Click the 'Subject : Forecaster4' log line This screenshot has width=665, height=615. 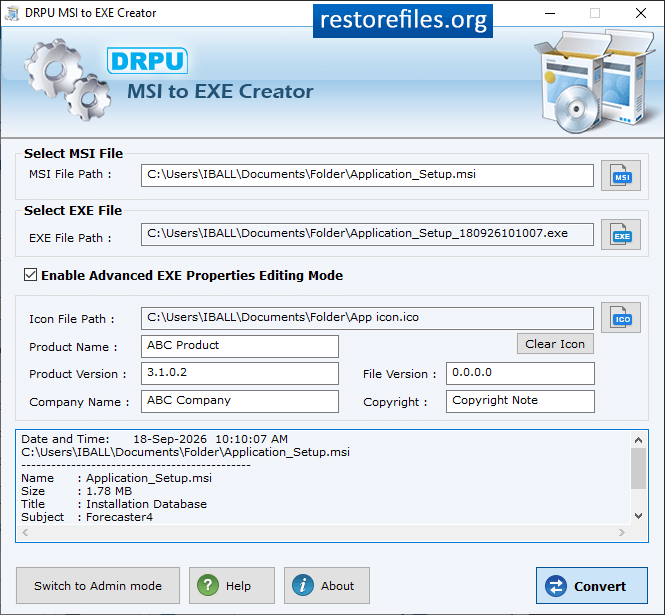[x=87, y=517]
